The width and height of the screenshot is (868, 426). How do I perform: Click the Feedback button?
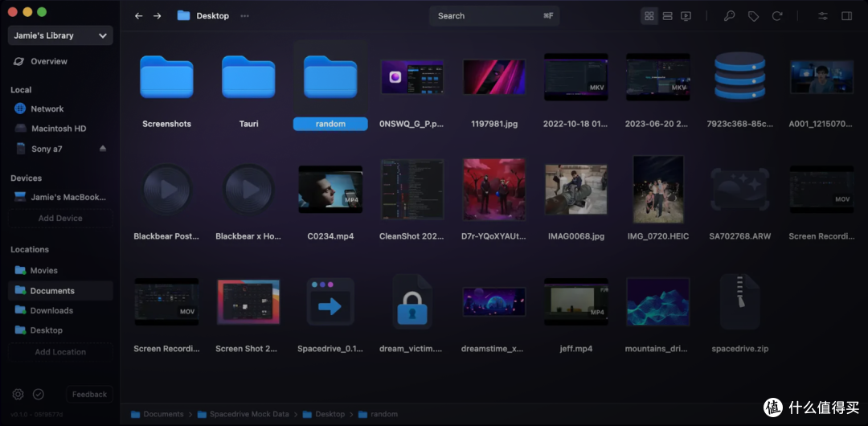[x=89, y=395]
